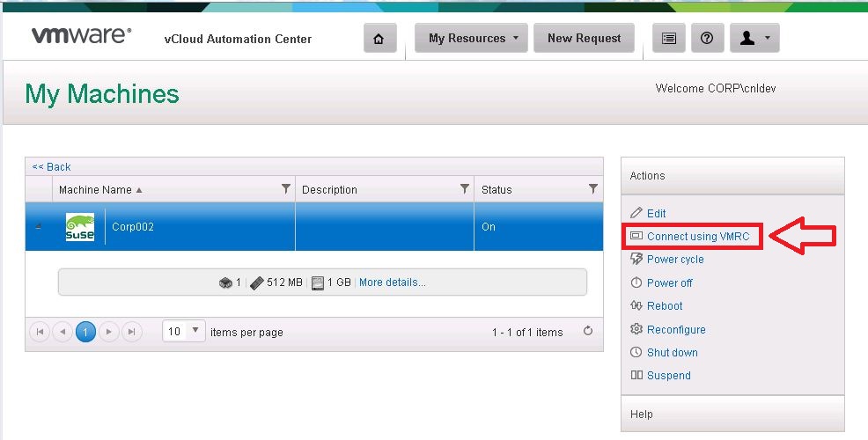Refresh the machines grid
868x440 pixels.
pyautogui.click(x=588, y=331)
